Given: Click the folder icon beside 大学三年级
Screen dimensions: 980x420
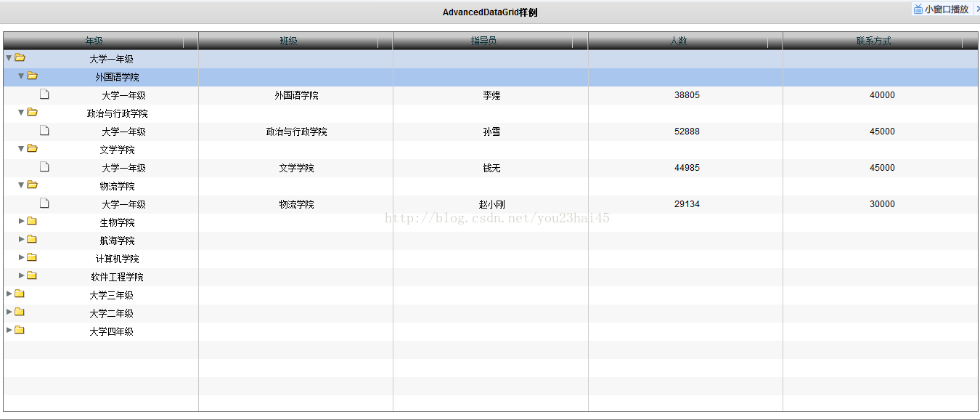Looking at the screenshot, I should pyautogui.click(x=20, y=294).
